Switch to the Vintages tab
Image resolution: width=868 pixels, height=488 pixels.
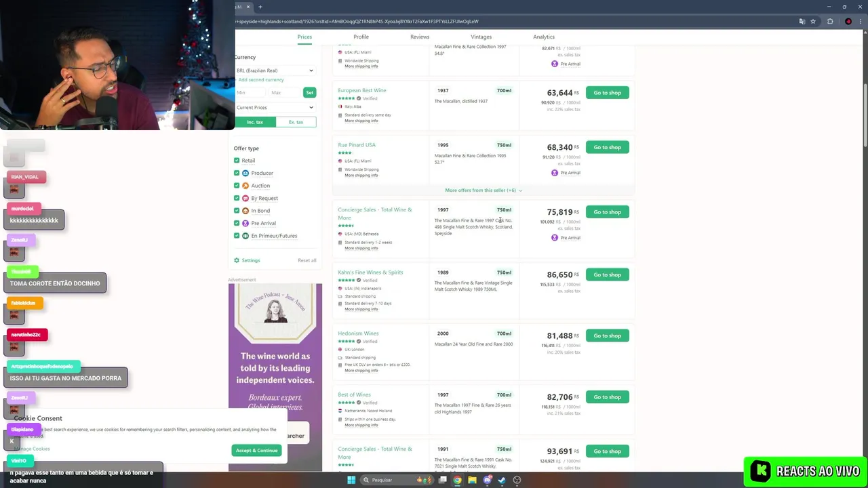tap(481, 37)
